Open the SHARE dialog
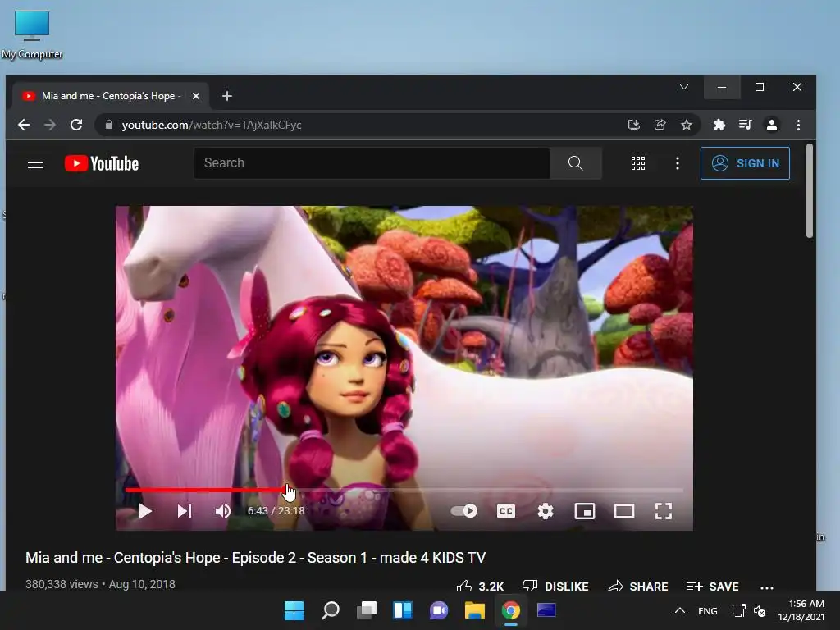840x630 pixels. pyautogui.click(x=638, y=586)
